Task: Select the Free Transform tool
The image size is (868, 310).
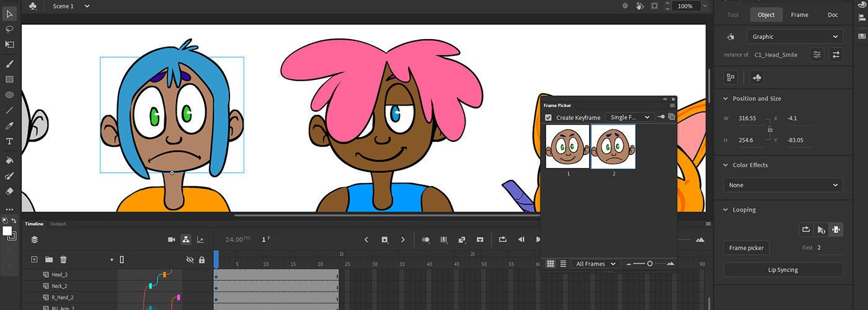Action: click(x=10, y=45)
